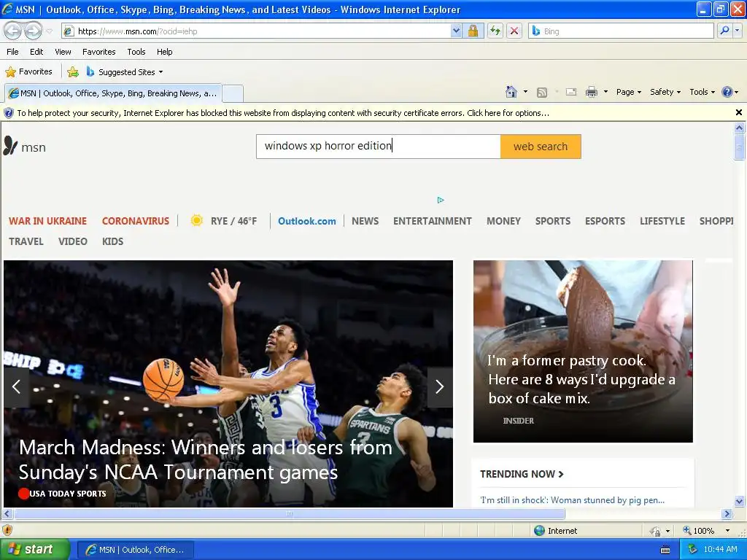The height and width of the screenshot is (560, 747).
Task: Open the Tools command bar menu
Action: 702,92
